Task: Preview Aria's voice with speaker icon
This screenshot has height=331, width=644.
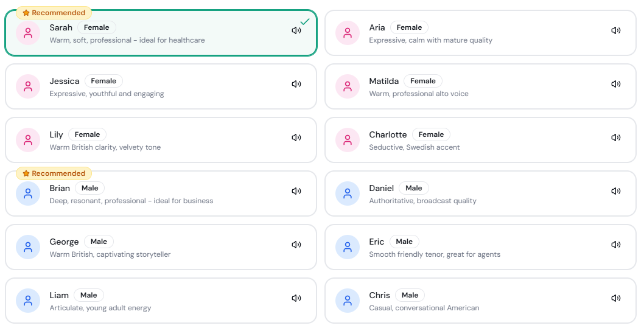Action: [x=615, y=30]
